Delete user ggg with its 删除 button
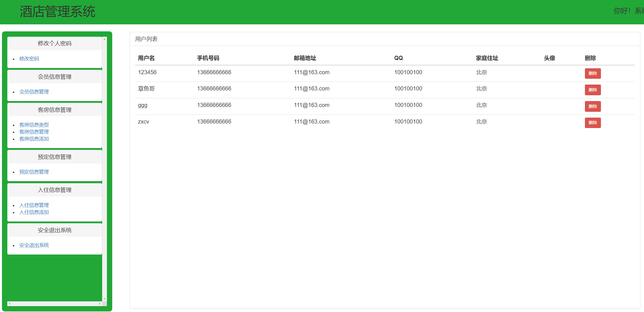The width and height of the screenshot is (644, 312). [x=593, y=106]
